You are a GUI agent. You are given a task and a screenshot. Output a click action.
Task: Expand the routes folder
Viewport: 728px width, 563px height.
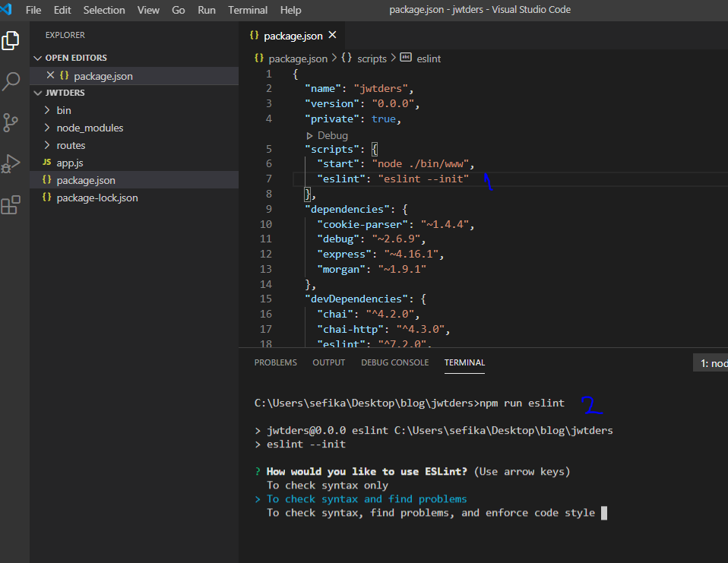click(47, 145)
